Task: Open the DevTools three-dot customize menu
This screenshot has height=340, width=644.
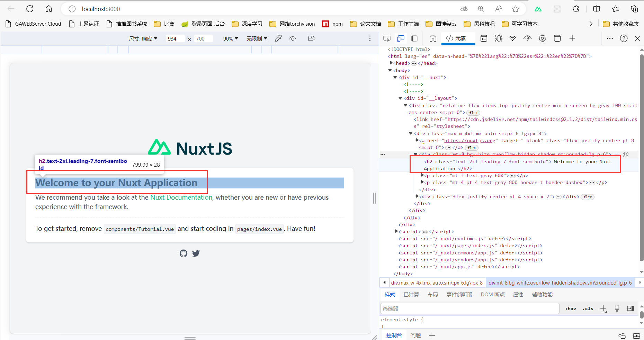Action: (x=610, y=38)
